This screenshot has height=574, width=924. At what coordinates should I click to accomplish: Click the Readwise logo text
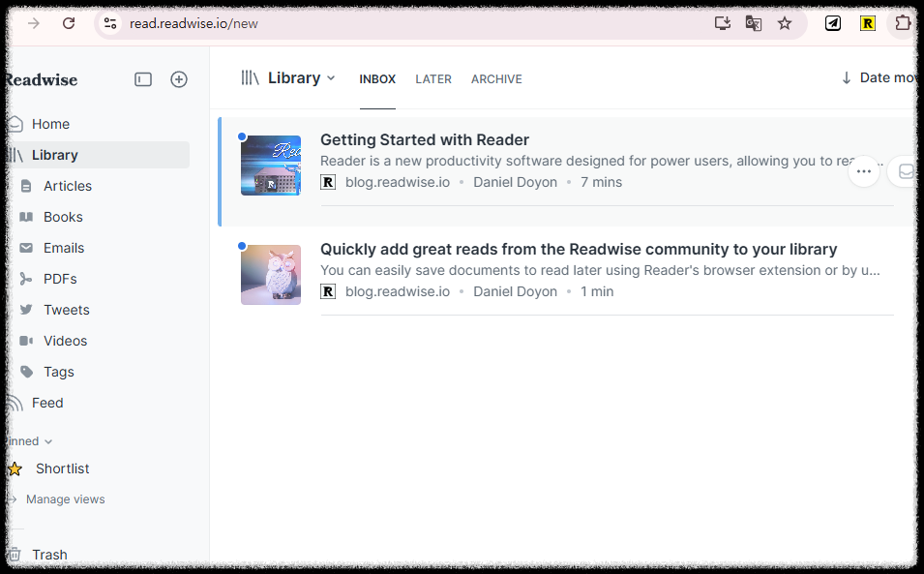pos(42,79)
